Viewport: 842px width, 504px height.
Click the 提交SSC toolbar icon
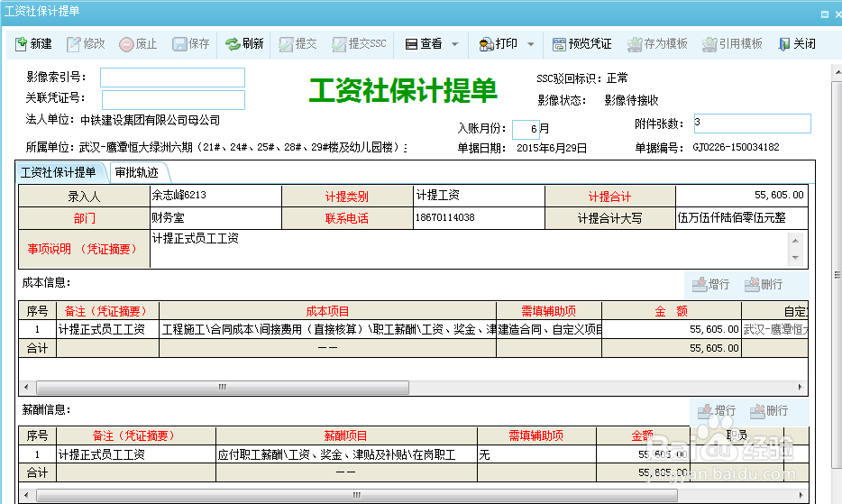tap(339, 44)
